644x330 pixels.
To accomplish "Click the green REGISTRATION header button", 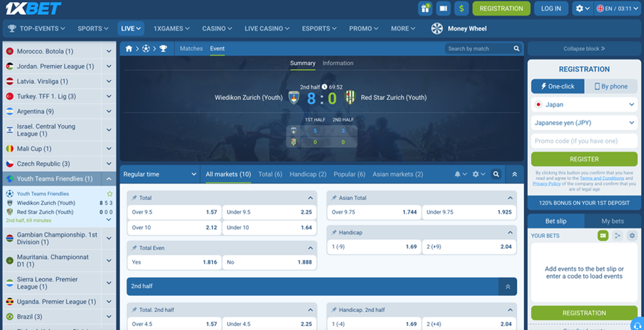I will click(x=501, y=9).
